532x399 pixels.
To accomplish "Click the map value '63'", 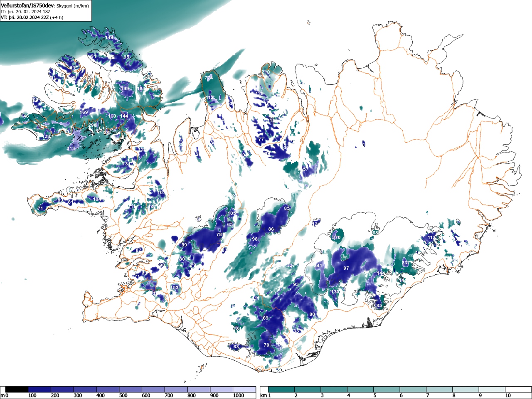I will (x=236, y=347).
